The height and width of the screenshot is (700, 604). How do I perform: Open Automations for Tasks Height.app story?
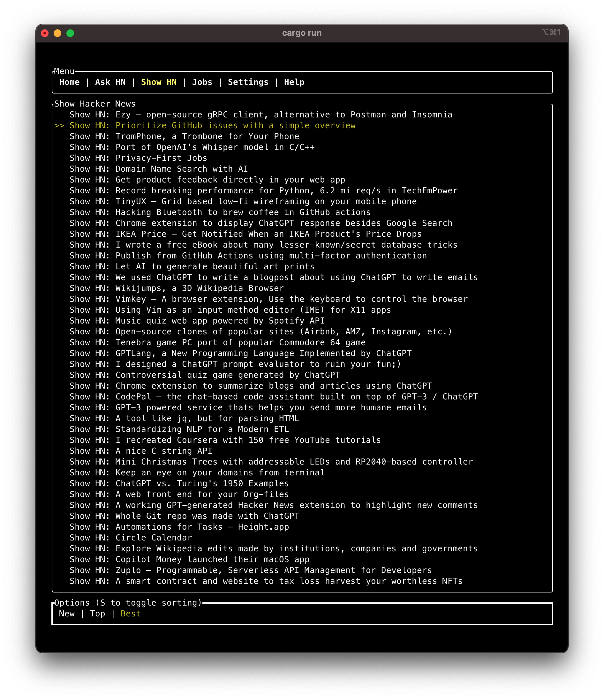tap(179, 527)
